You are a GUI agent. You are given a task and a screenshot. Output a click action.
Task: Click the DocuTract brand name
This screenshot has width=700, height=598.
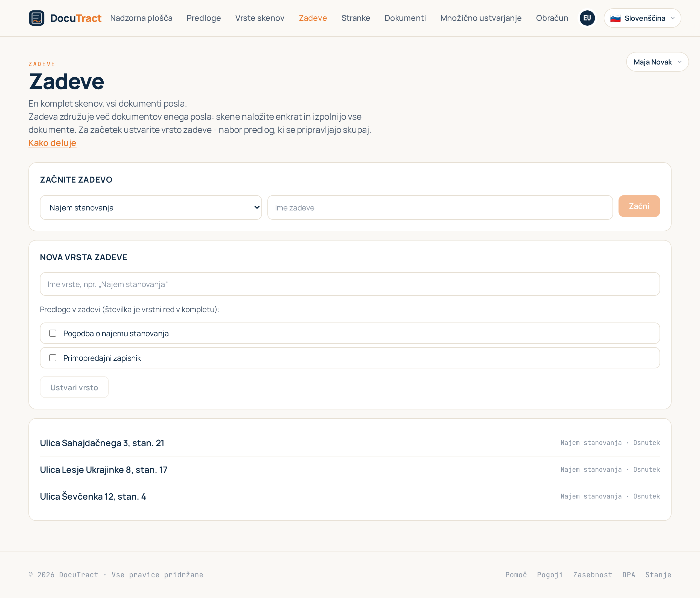click(x=76, y=18)
